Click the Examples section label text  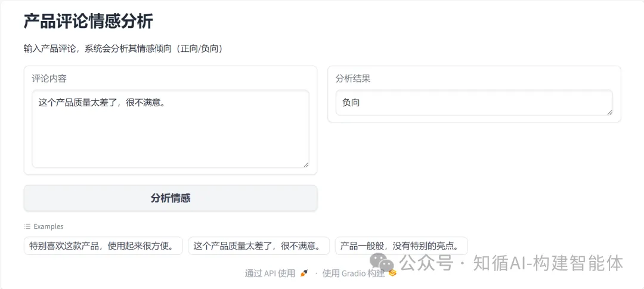[x=48, y=226]
